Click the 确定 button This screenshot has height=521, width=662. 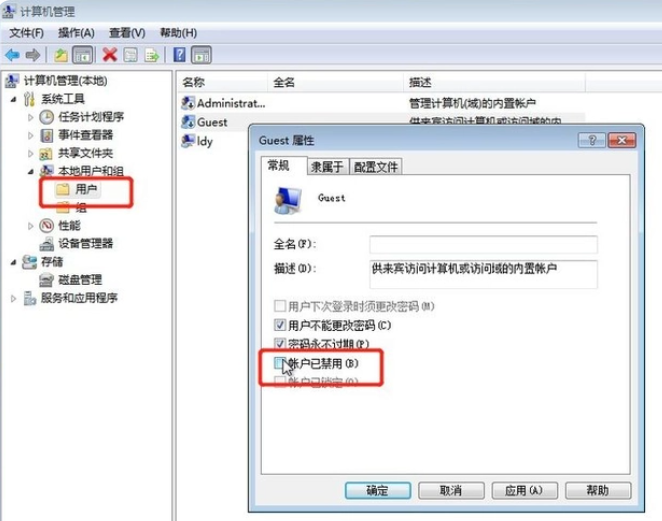point(377,491)
